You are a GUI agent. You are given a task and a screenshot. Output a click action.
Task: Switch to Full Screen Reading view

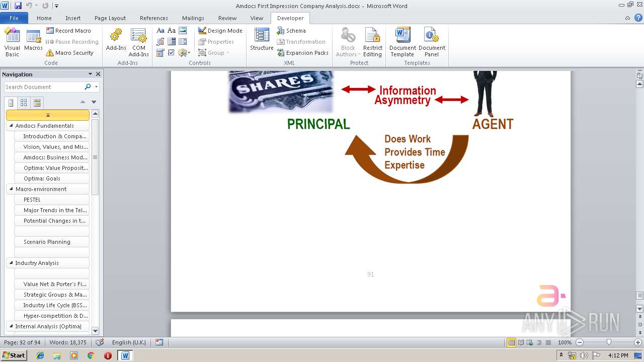[x=520, y=342]
